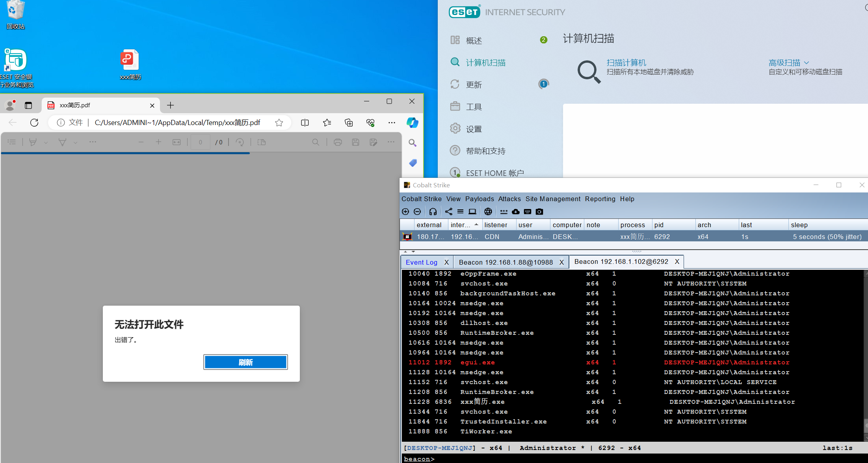Open the Payloads menu
Screen dimensions: 868x463
480,199
